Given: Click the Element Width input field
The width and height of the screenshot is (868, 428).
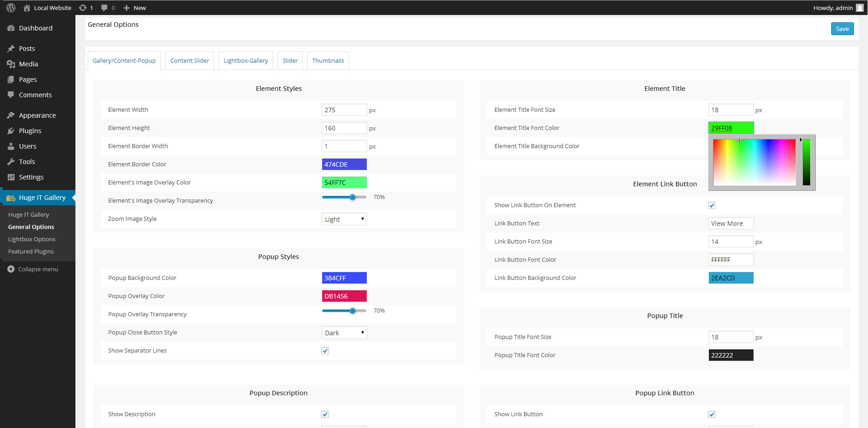Looking at the screenshot, I should pyautogui.click(x=344, y=110).
